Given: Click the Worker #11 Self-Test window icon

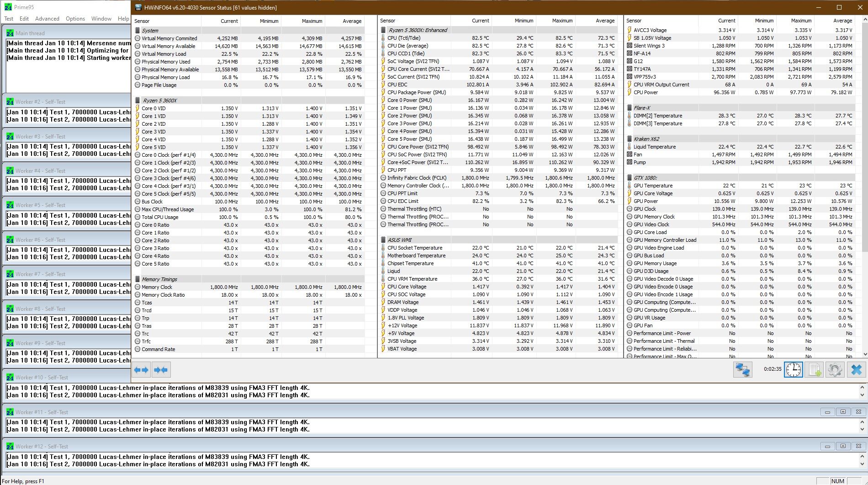Looking at the screenshot, I should click(10, 412).
